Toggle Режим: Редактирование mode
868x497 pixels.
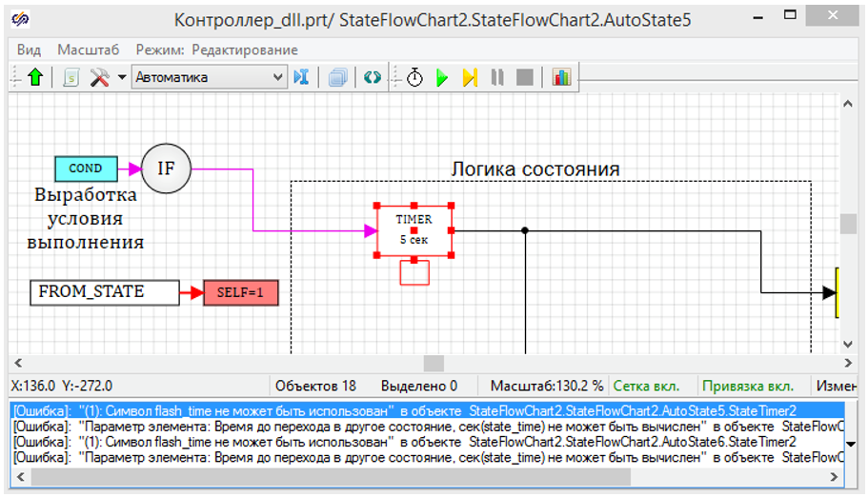point(217,50)
